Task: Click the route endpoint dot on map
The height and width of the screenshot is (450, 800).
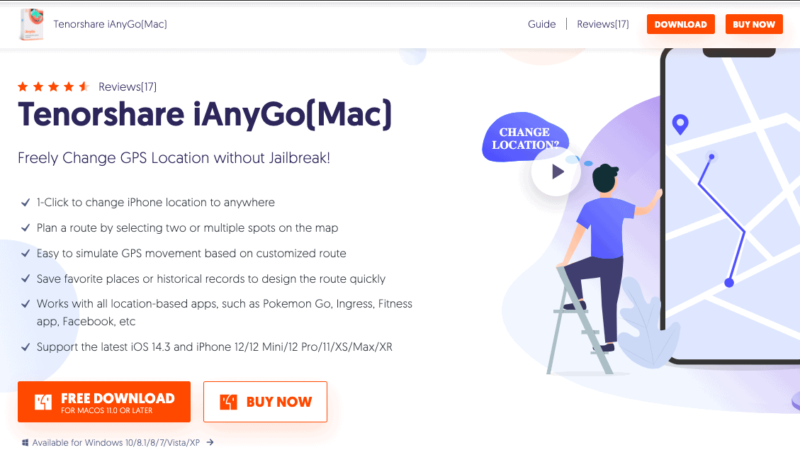Action: click(x=729, y=283)
